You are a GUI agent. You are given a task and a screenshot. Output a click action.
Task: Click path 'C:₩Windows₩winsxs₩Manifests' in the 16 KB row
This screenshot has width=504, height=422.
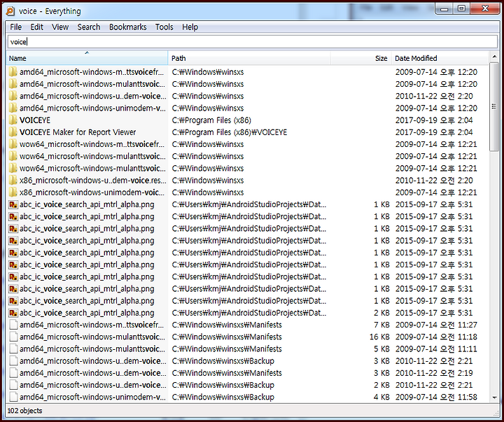coord(227,337)
